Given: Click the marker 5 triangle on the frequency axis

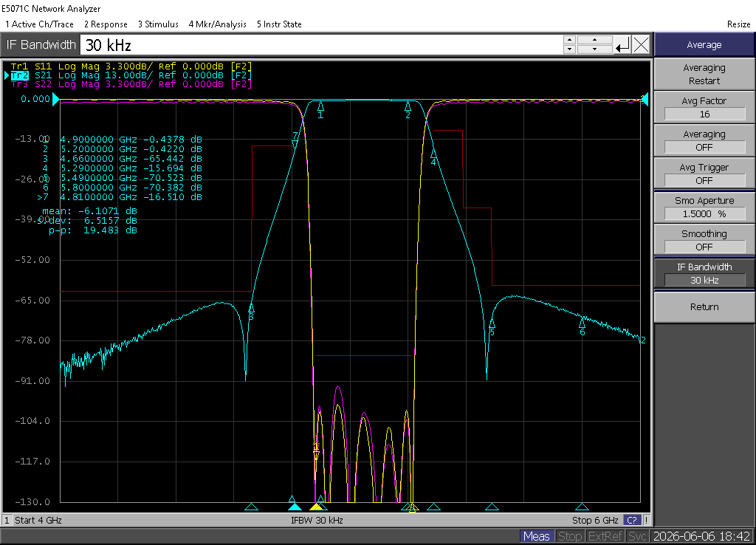Looking at the screenshot, I should click(x=492, y=507).
